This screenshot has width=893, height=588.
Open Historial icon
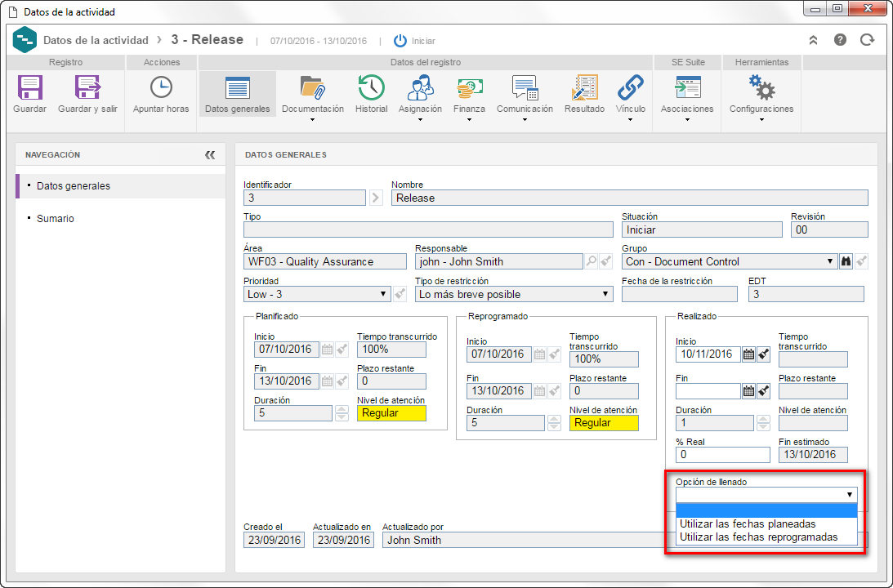click(x=371, y=87)
